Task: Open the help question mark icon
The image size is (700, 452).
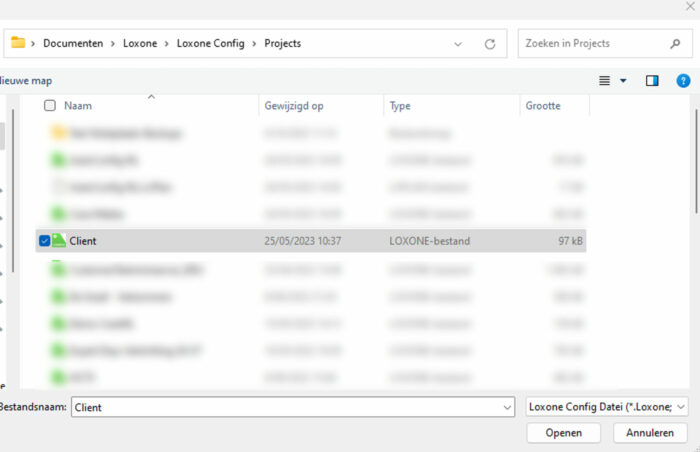Action: [x=683, y=80]
